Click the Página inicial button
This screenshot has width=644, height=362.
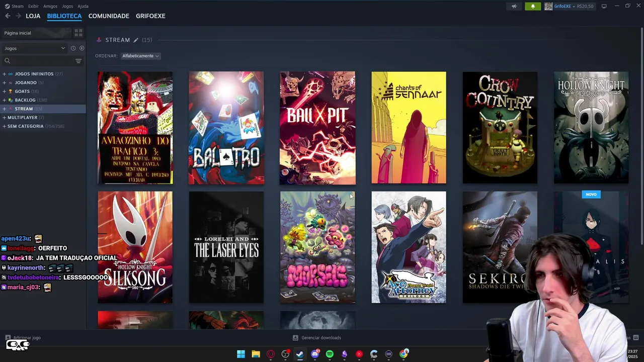coord(36,33)
